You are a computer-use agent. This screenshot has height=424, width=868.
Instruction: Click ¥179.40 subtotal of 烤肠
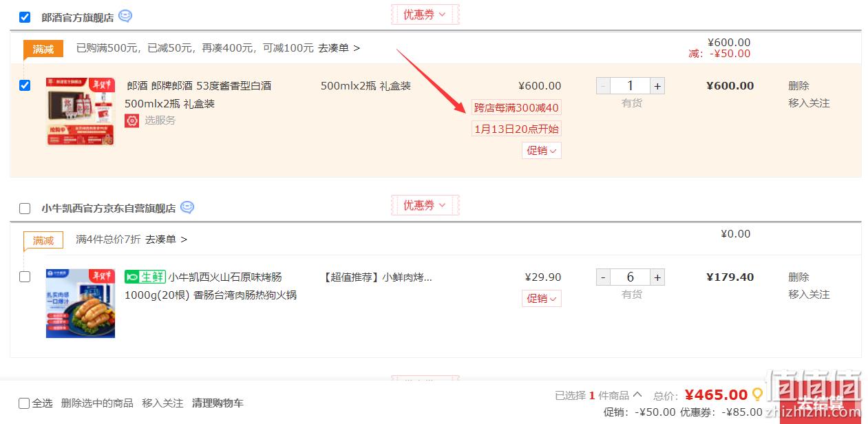(x=730, y=277)
